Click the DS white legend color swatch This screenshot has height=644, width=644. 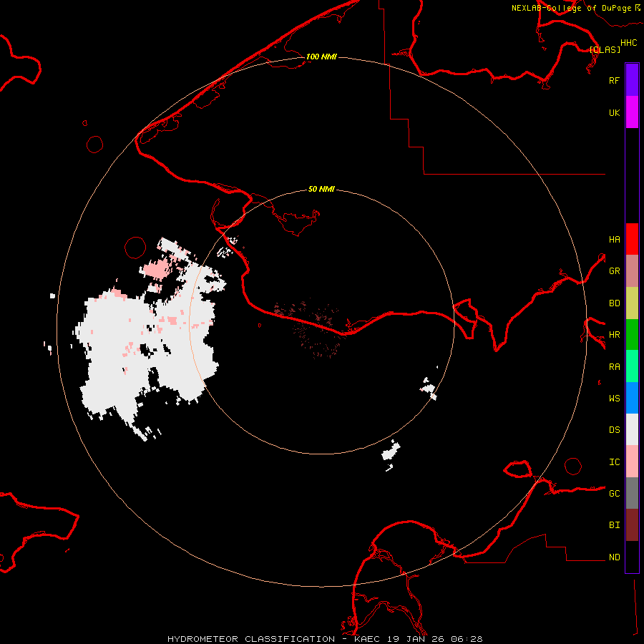632,429
